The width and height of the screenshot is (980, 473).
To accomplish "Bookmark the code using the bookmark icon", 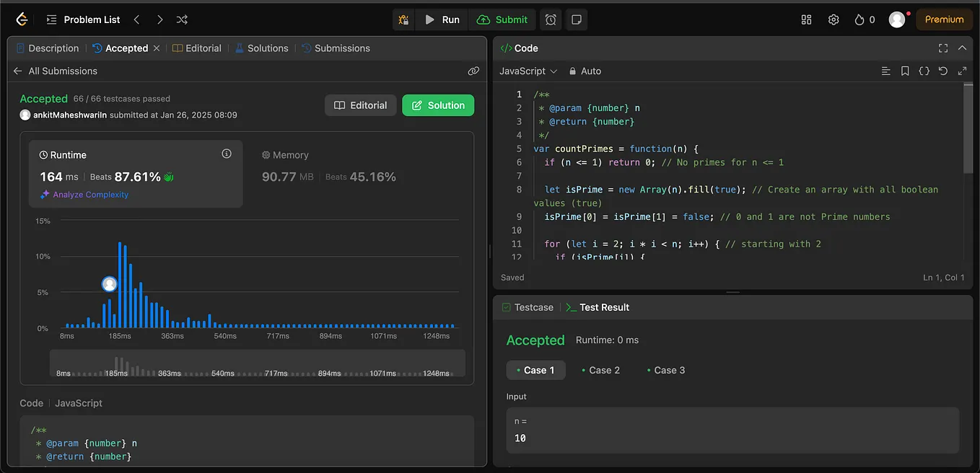I will 905,71.
